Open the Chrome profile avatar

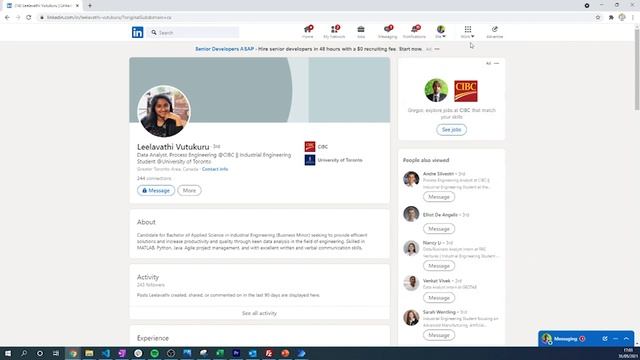(622, 17)
